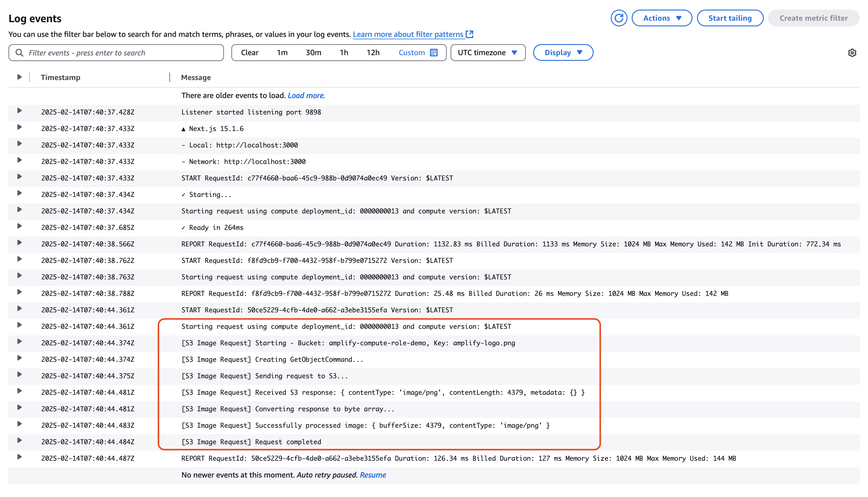868x497 pixels.
Task: Select the Custom time range option
Action: [x=412, y=52]
